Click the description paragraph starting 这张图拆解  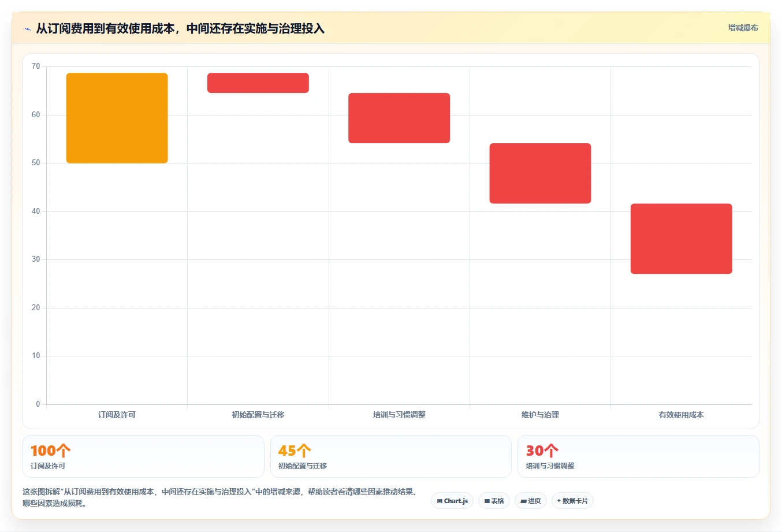(221, 497)
